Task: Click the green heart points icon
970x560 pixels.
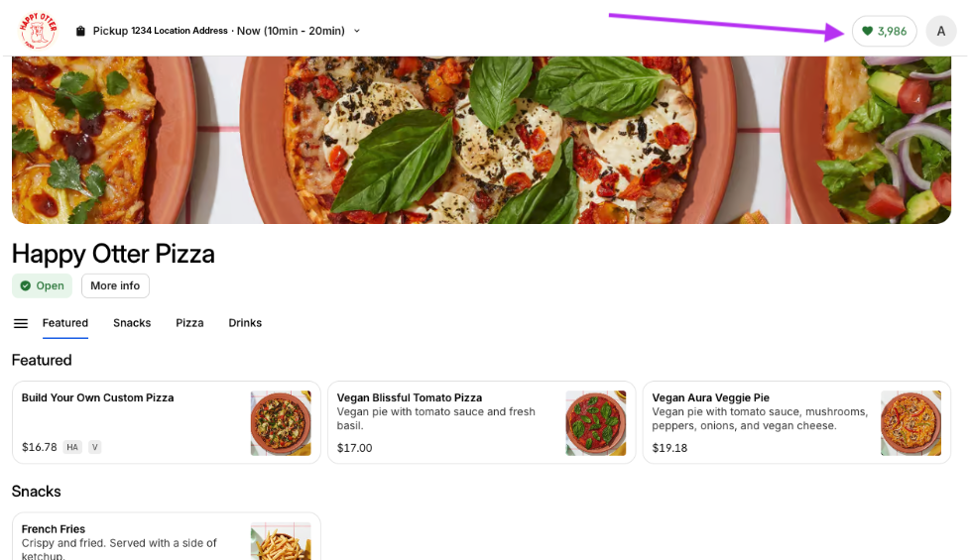Action: point(867,31)
